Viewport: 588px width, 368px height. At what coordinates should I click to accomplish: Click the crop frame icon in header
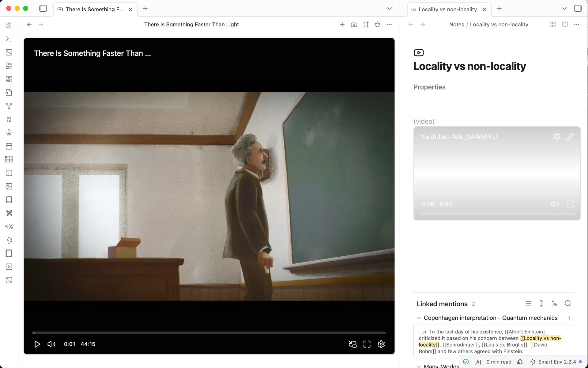click(366, 25)
